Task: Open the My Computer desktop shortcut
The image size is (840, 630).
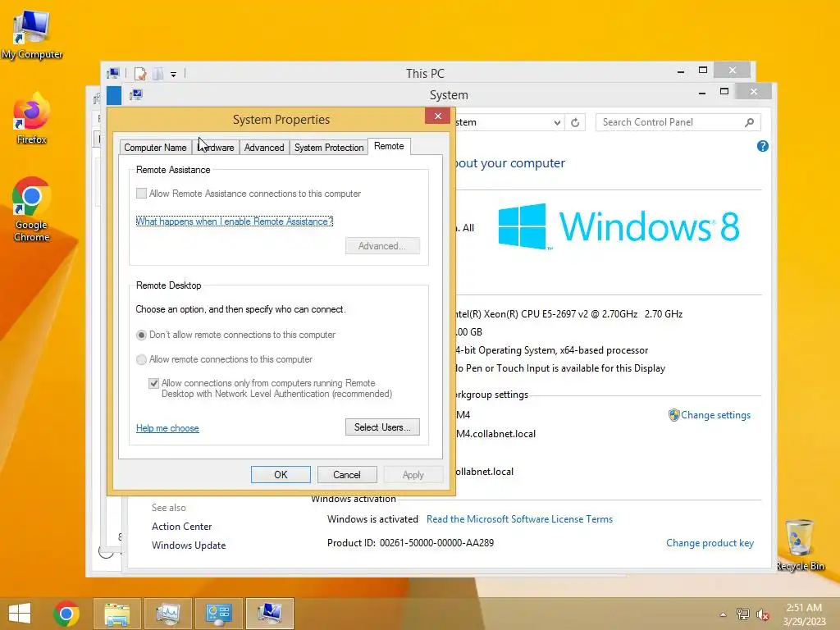Action: pos(32,34)
